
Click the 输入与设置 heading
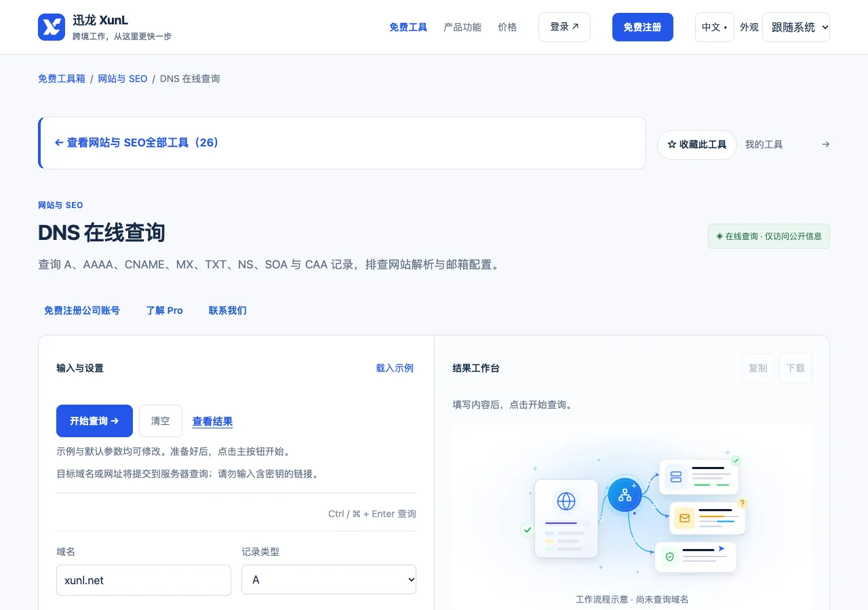pos(80,368)
